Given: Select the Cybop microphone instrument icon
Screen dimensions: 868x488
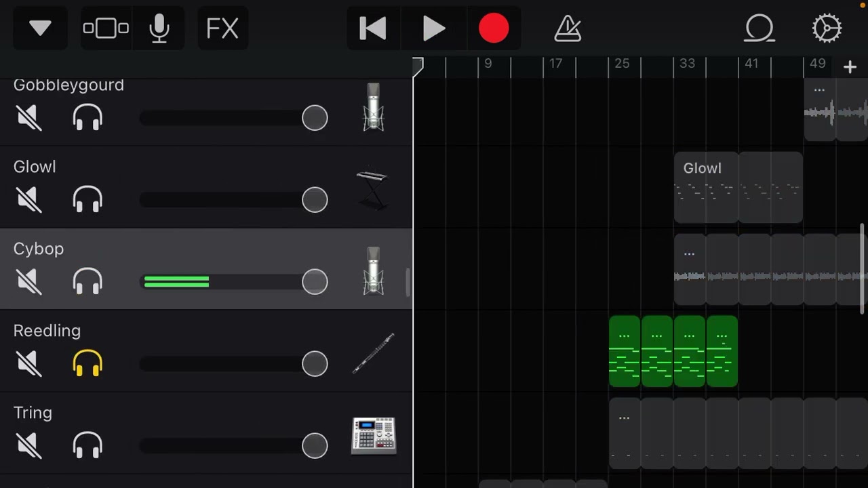Looking at the screenshot, I should click(x=373, y=270).
